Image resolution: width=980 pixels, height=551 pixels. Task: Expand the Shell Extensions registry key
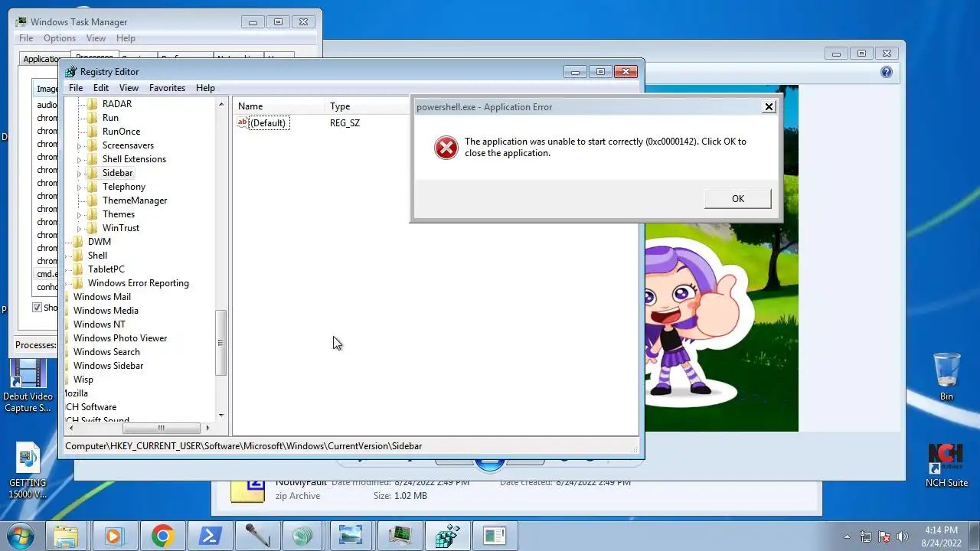click(x=79, y=159)
